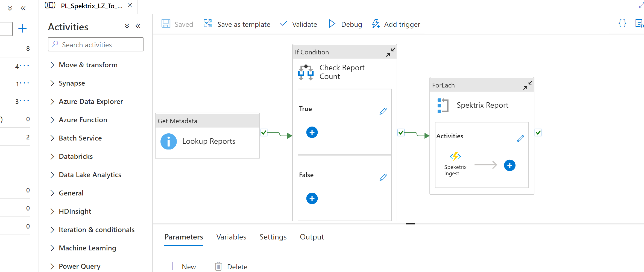Select the Speketrix Ingest function icon
The height and width of the screenshot is (272, 644).
[x=455, y=156]
